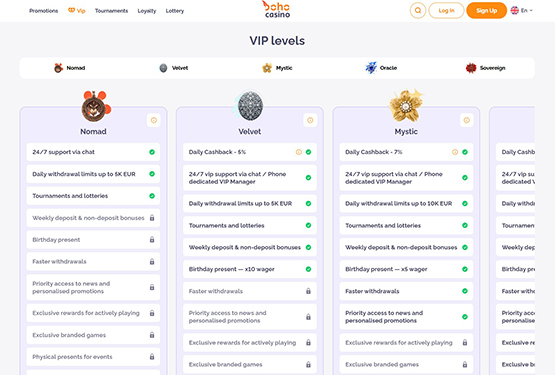Click lock icon on Nomad Weekly deposit bonuses

point(152,218)
